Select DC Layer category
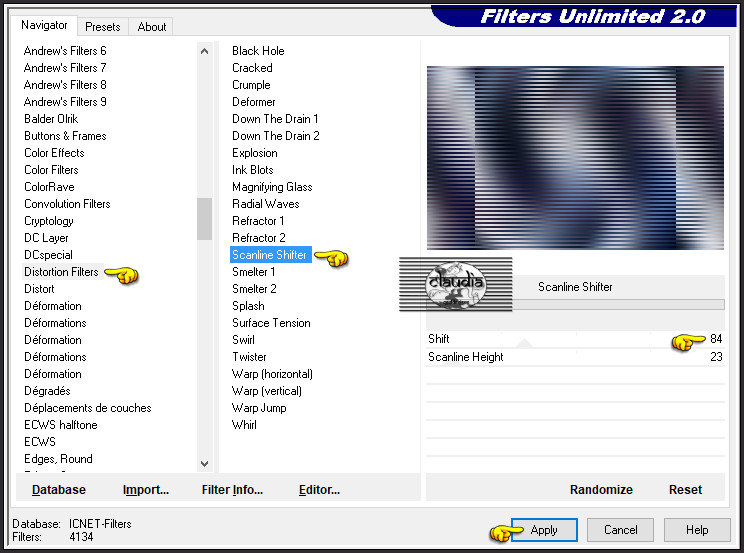The image size is (744, 553). [x=46, y=238]
